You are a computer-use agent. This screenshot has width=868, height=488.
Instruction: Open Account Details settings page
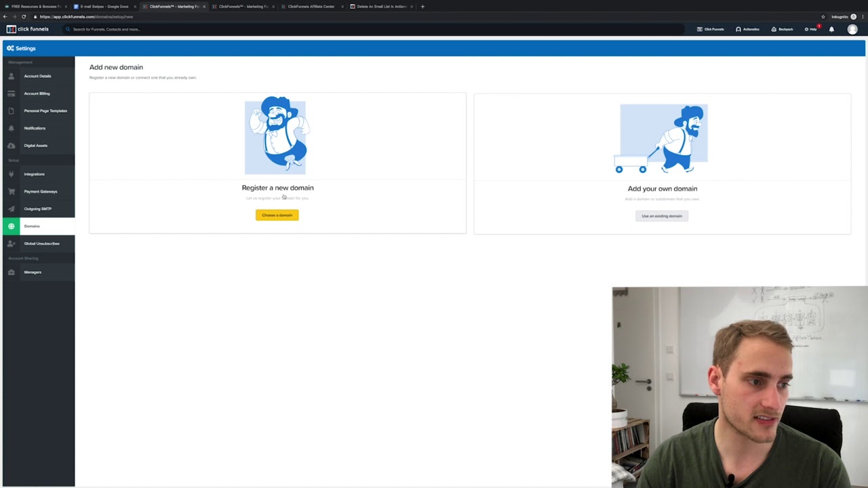pyautogui.click(x=39, y=76)
